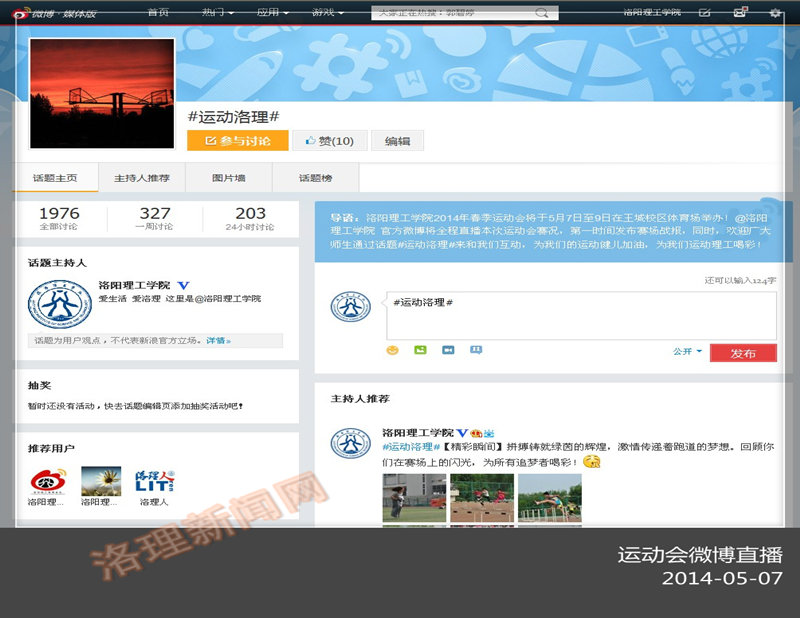Screen dimensions: 800x618
Task: Insert an emoji with the smiley icon
Action: tap(393, 350)
